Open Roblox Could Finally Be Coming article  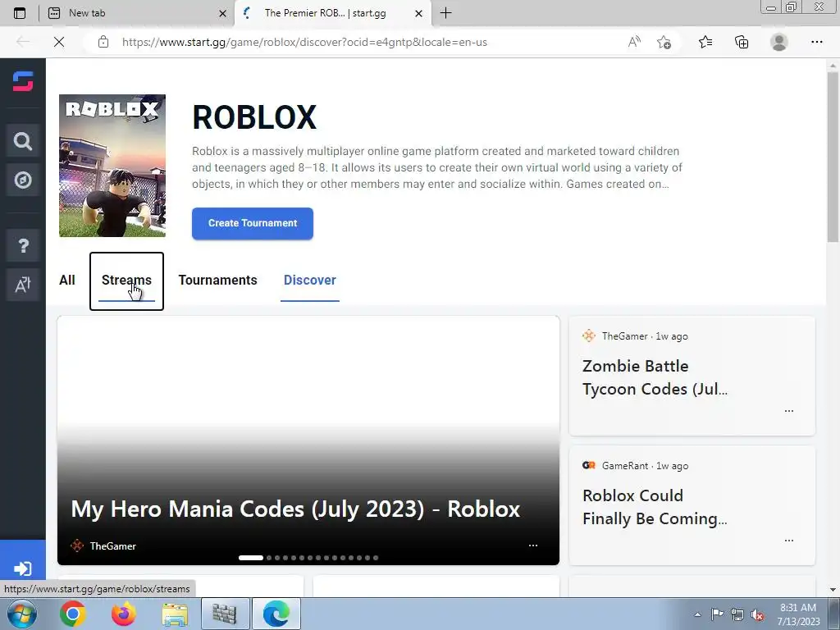[655, 507]
